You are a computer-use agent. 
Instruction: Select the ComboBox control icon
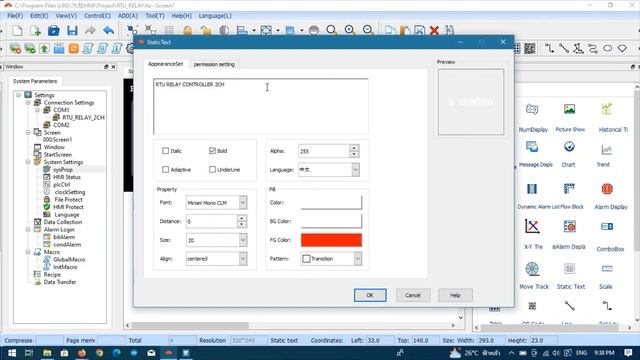click(x=607, y=227)
